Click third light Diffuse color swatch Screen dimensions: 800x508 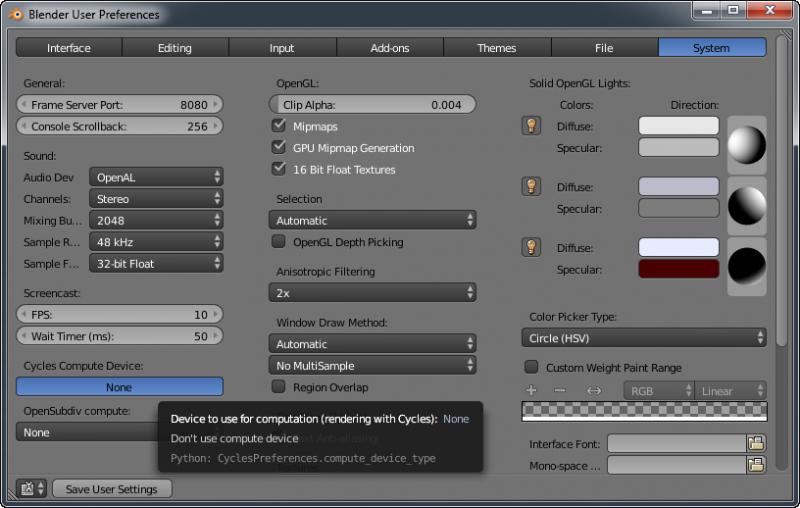[679, 247]
